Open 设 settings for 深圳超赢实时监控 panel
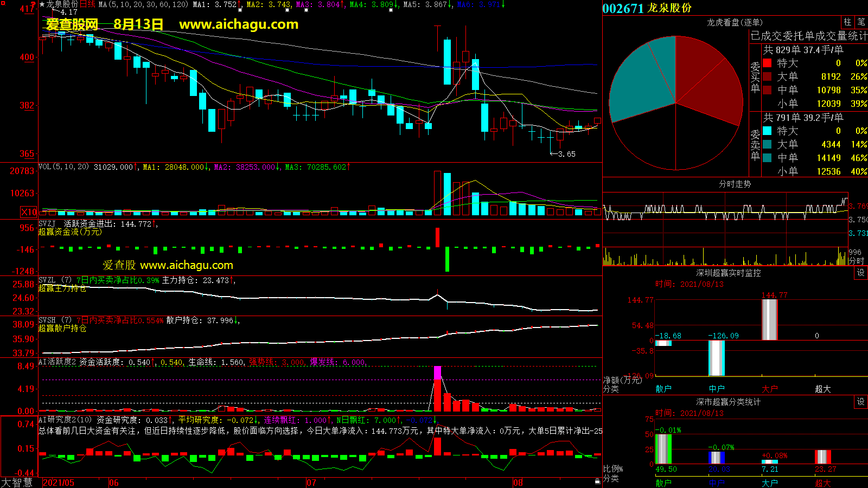 [x=861, y=273]
